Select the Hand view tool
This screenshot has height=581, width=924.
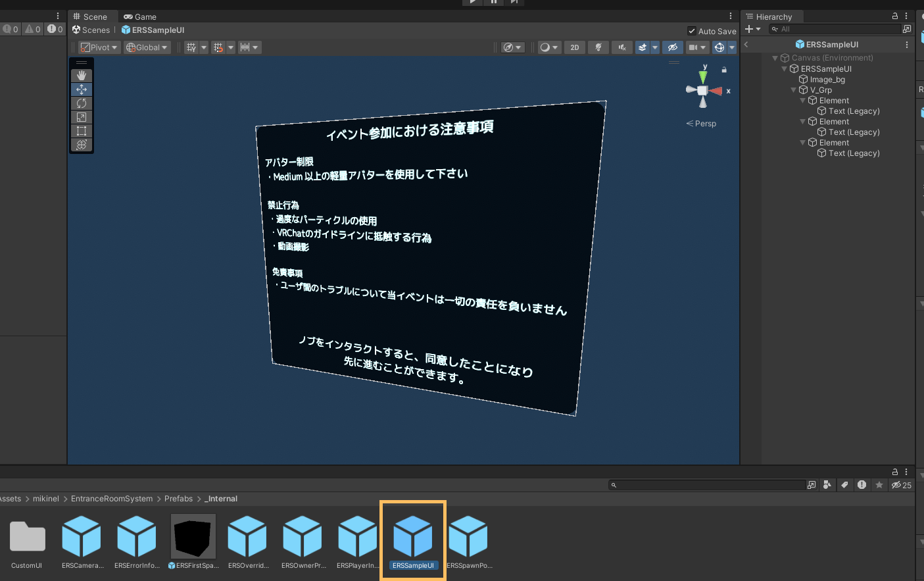coord(82,76)
